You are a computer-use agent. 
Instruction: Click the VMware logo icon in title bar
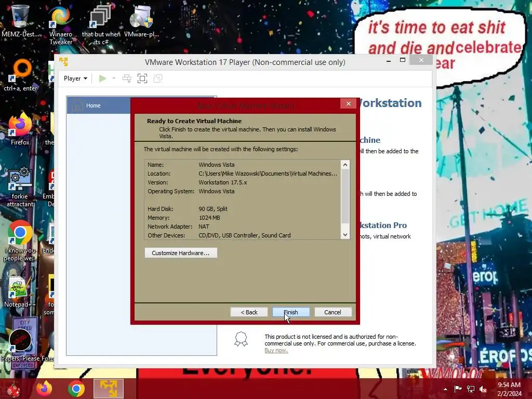(x=63, y=62)
